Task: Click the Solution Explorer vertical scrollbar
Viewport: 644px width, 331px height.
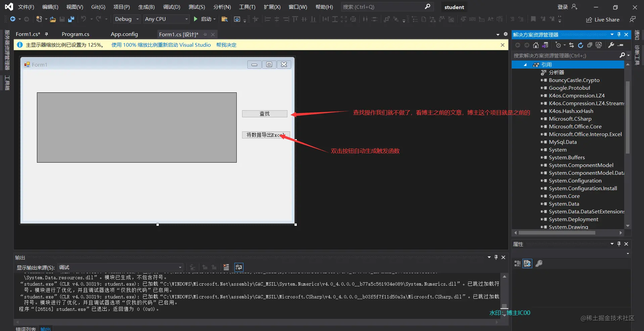Action: (628, 118)
